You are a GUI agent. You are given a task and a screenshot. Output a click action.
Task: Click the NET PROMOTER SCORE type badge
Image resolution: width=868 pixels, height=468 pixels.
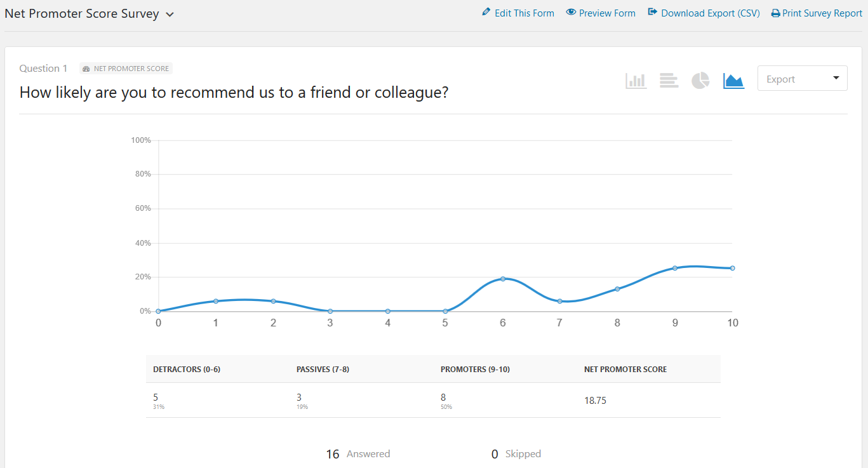coord(126,69)
